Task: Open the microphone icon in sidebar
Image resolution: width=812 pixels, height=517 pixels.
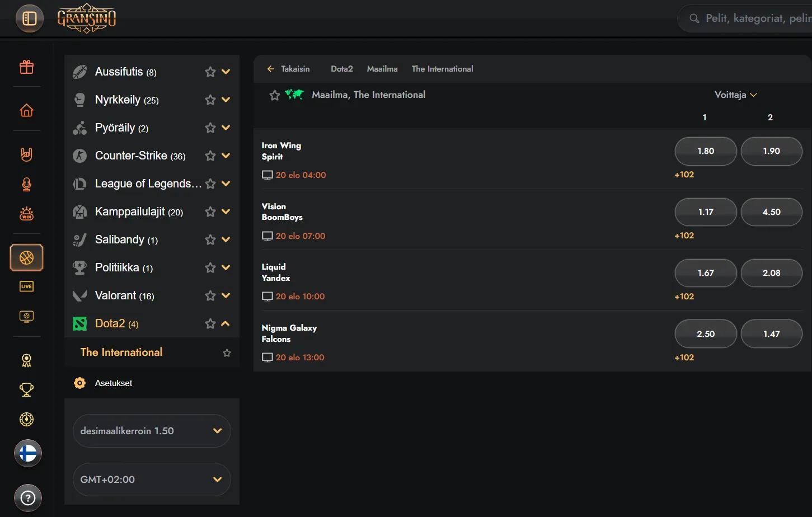Action: point(27,184)
